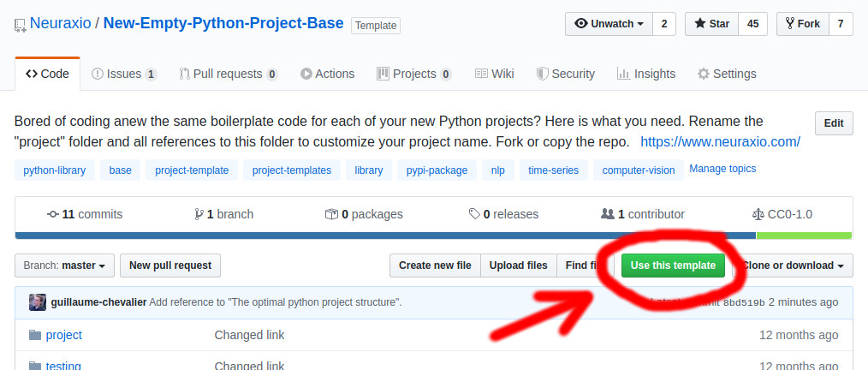868x370 pixels.
Task: Click the repository template icon by Neuraxio
Action: click(21, 25)
